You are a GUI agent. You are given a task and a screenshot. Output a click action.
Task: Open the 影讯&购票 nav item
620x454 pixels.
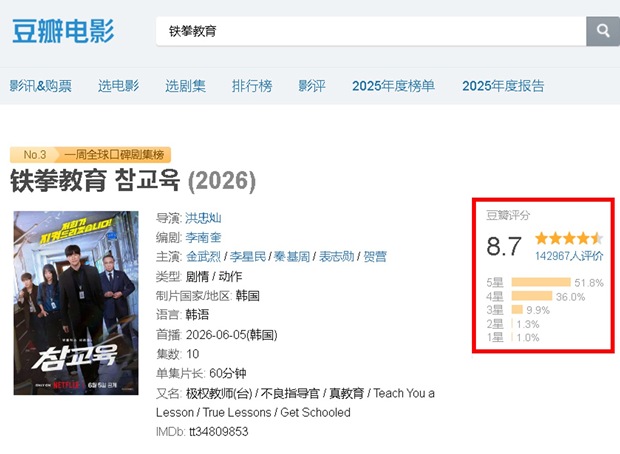coord(41,86)
